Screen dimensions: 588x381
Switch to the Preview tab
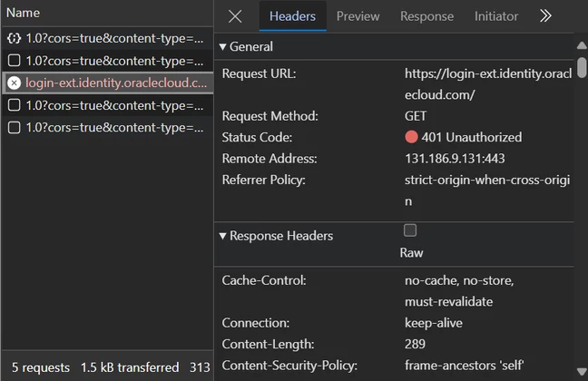[x=358, y=16]
